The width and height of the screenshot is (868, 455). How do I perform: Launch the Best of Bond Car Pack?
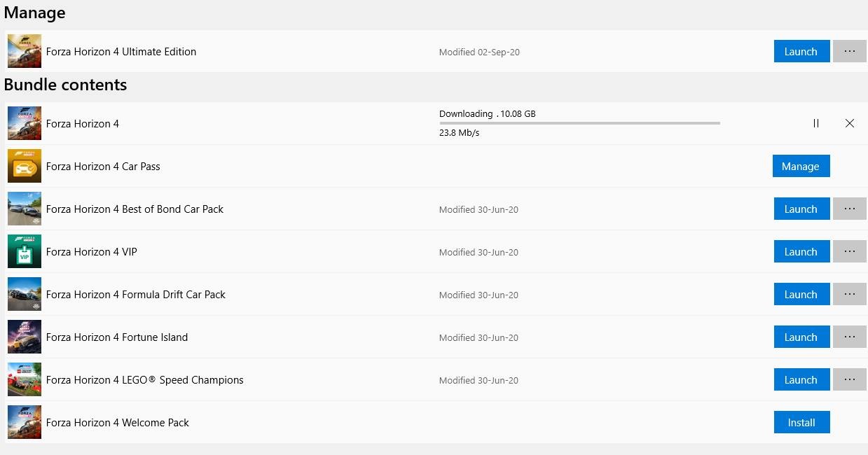coord(801,209)
